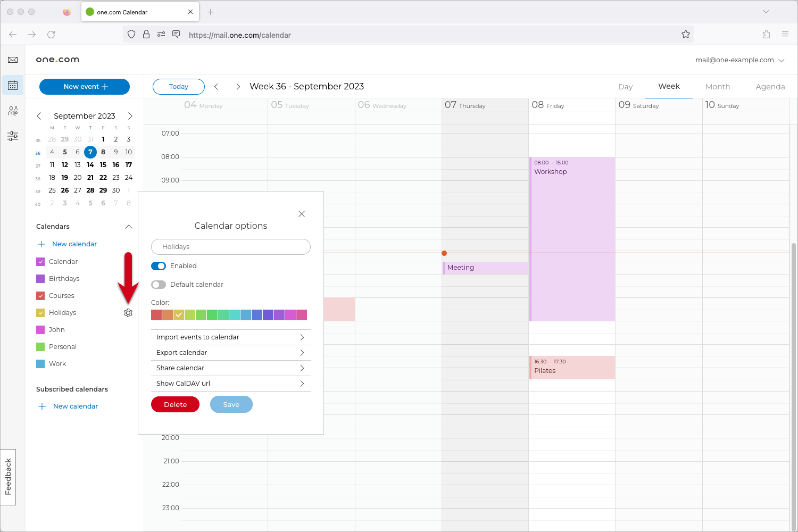Click the shield tracking protection icon

point(131,34)
